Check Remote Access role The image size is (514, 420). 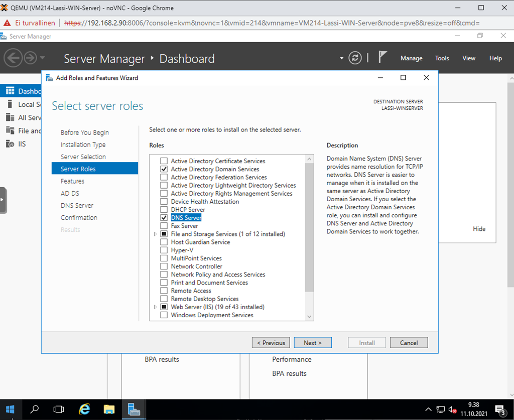point(164,291)
